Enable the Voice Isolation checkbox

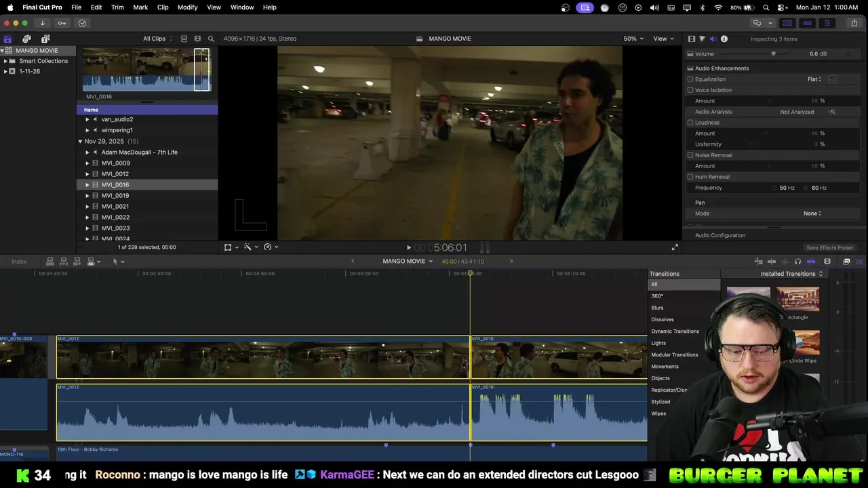(690, 90)
